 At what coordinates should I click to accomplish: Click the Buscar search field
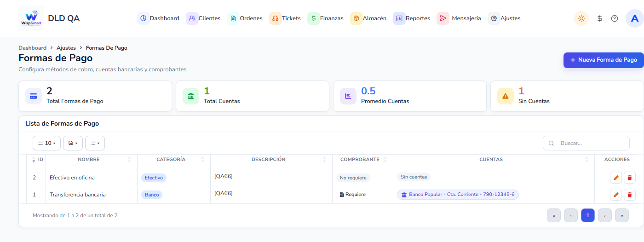(x=586, y=143)
